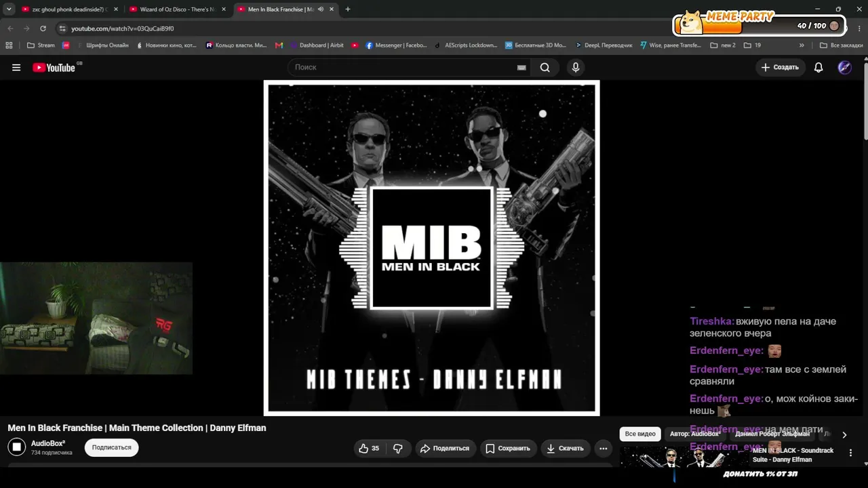This screenshot has height=488, width=868.
Task: Select the Все видео filter chip
Action: (640, 434)
